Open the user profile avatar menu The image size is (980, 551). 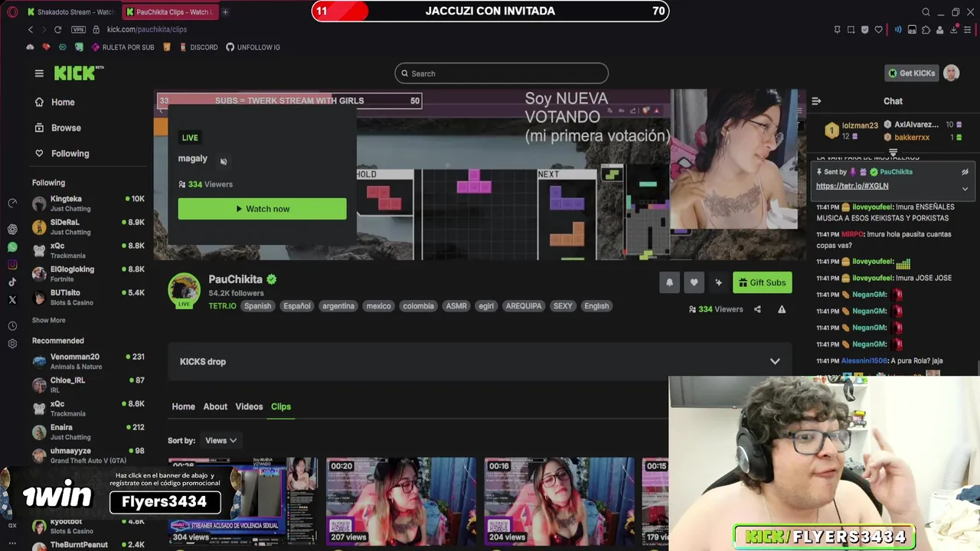951,73
